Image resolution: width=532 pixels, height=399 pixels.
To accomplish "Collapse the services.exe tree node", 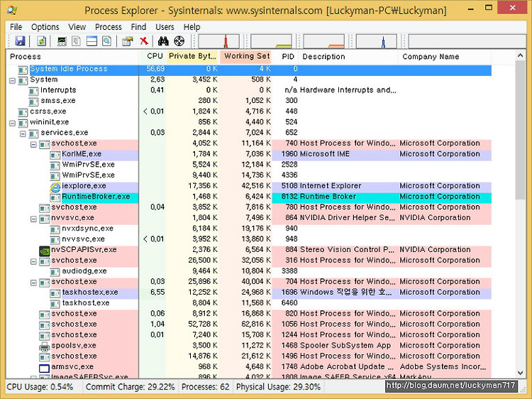I will 23,133.
